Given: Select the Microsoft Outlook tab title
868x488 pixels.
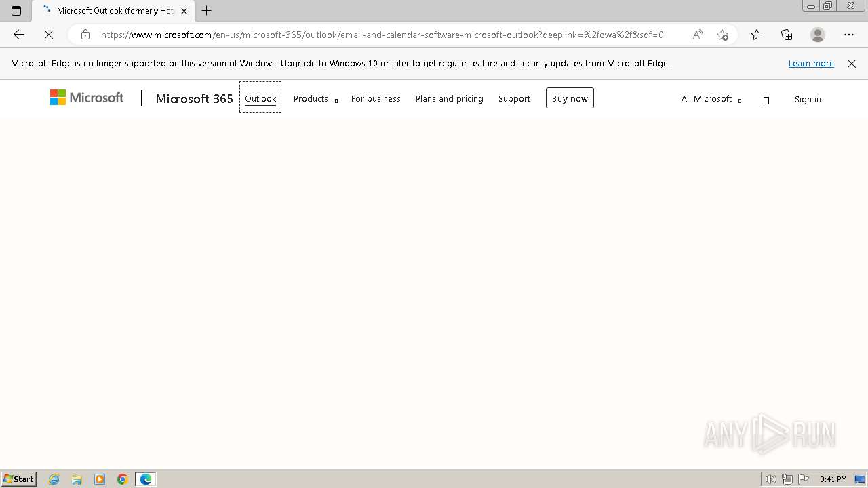Looking at the screenshot, I should coord(115,11).
